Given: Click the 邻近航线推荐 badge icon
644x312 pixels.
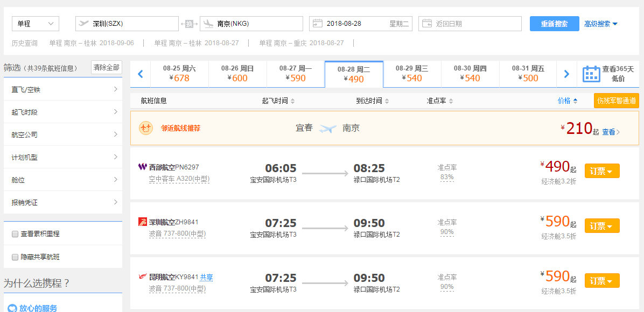Looking at the screenshot, I should click(x=145, y=129).
